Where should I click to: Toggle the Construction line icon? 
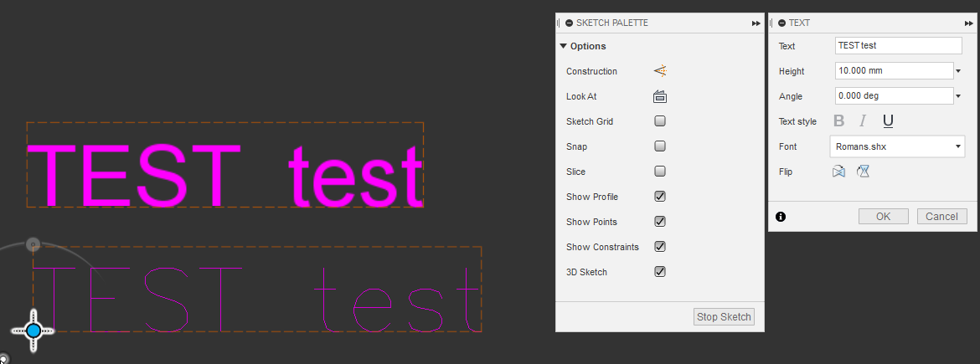tap(660, 71)
